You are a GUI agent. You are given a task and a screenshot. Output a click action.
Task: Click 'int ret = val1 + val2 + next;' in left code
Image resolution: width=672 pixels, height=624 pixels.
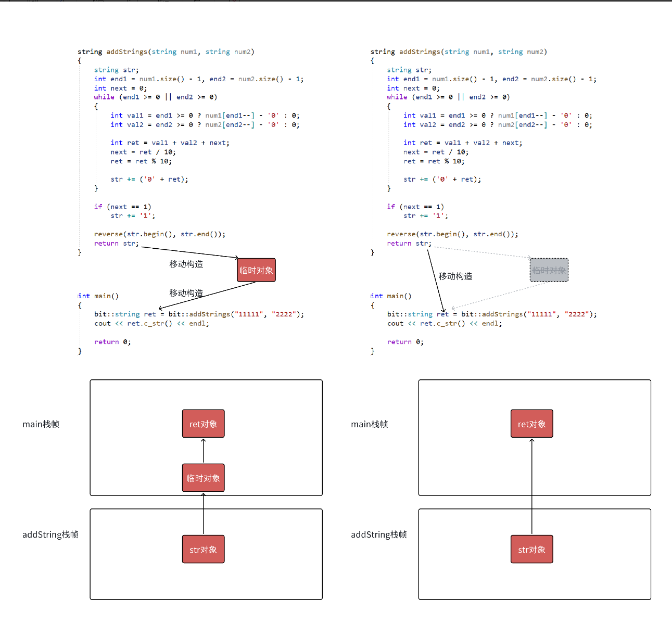click(x=170, y=143)
